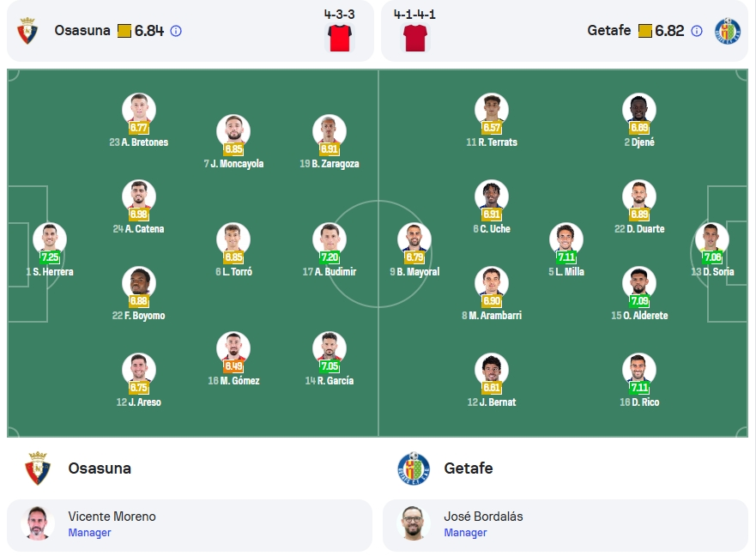Click the info icon next to Getafe rating
Image resolution: width=756 pixels, height=556 pixels.
[x=697, y=32]
